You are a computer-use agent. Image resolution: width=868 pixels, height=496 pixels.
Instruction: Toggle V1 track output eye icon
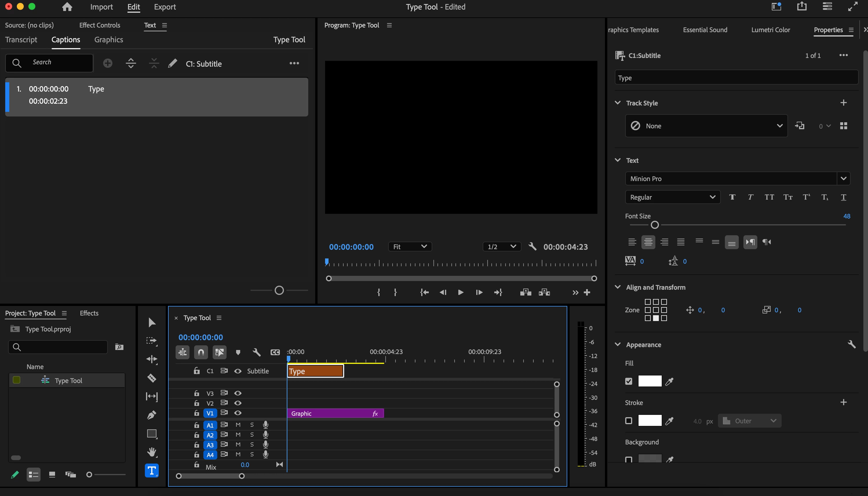pyautogui.click(x=238, y=413)
